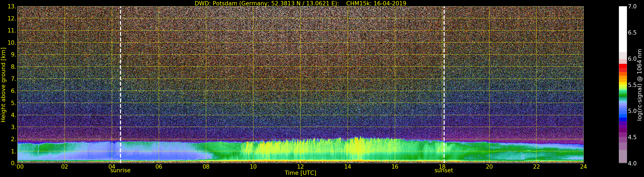Click the 'Time [UTC]' axis label
The height and width of the screenshot is (177, 644).
[300, 173]
